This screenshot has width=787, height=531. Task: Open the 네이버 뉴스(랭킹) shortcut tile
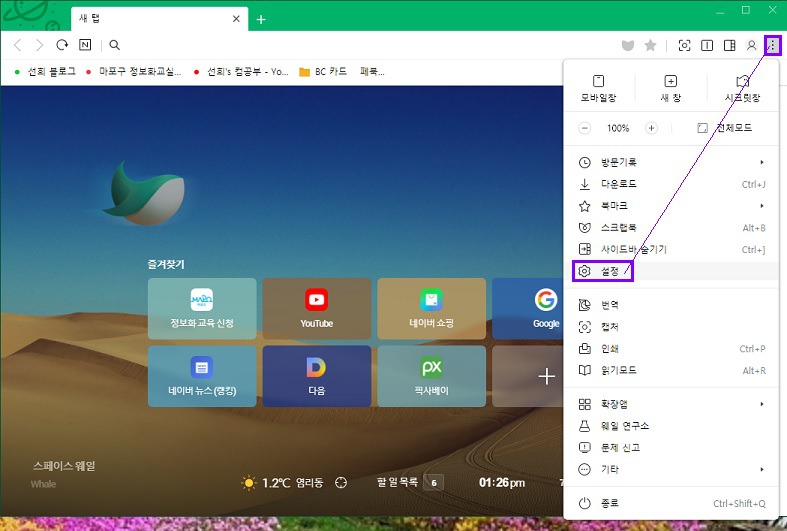coord(202,376)
